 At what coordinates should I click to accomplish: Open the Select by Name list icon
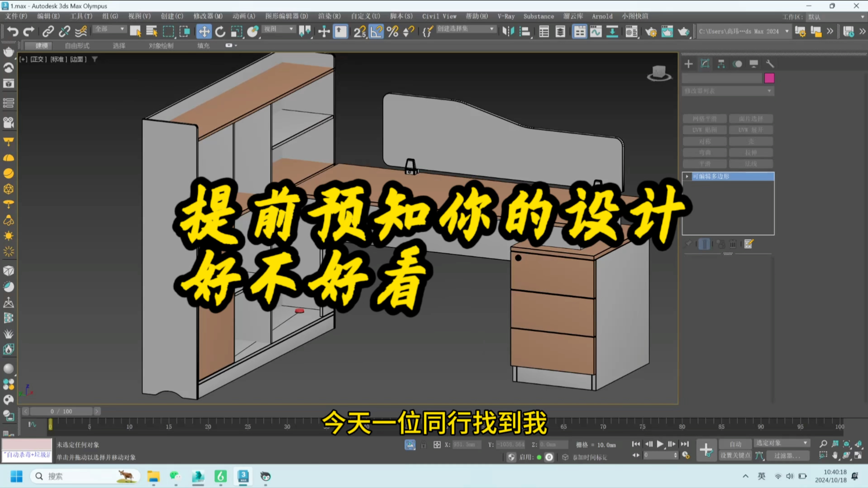(x=152, y=32)
